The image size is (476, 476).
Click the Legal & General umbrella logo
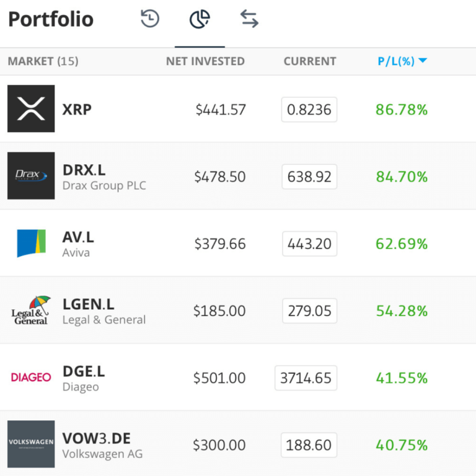(31, 311)
